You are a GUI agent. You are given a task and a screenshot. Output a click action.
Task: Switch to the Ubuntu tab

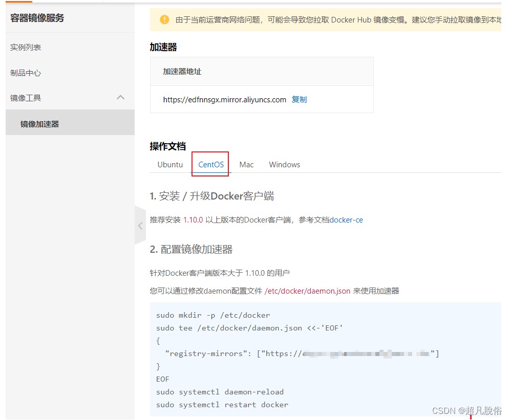pyautogui.click(x=170, y=165)
